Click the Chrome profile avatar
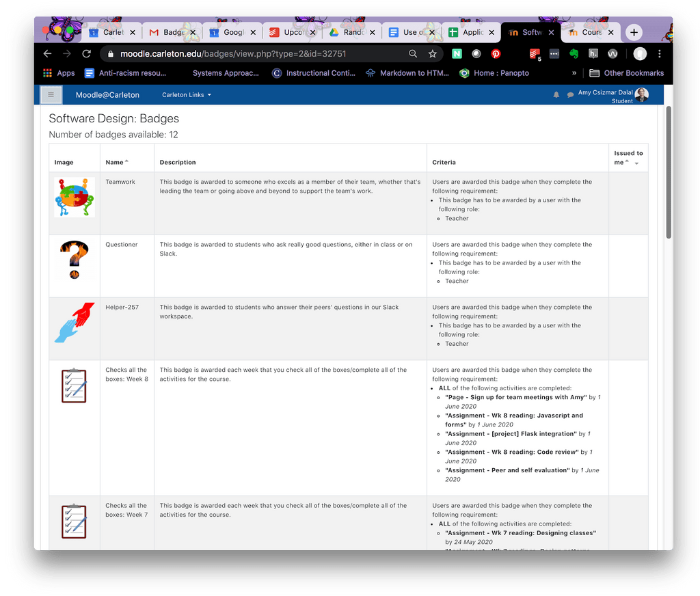Screen dimensions: 700x596 tap(640, 53)
